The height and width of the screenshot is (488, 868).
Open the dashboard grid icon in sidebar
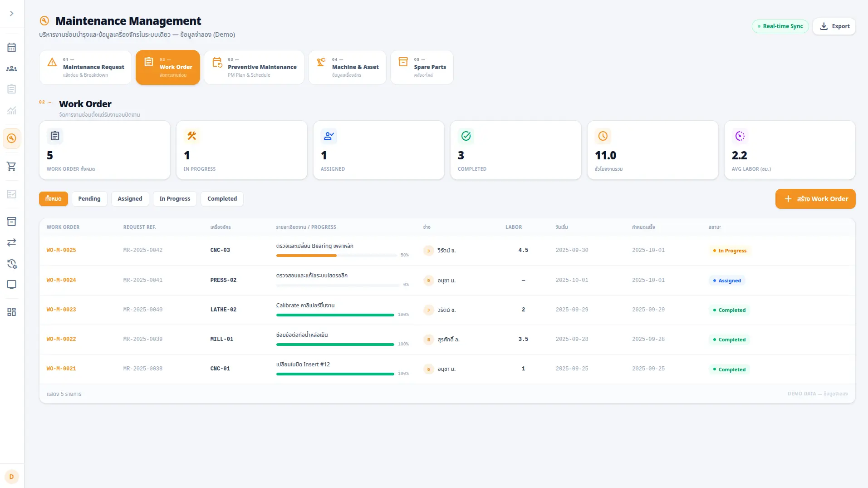(12, 312)
